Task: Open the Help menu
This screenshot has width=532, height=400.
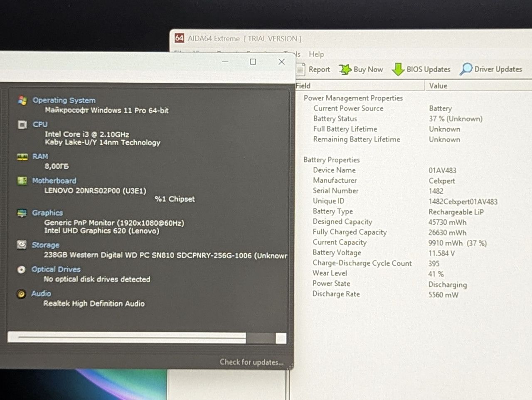Action: [x=316, y=54]
